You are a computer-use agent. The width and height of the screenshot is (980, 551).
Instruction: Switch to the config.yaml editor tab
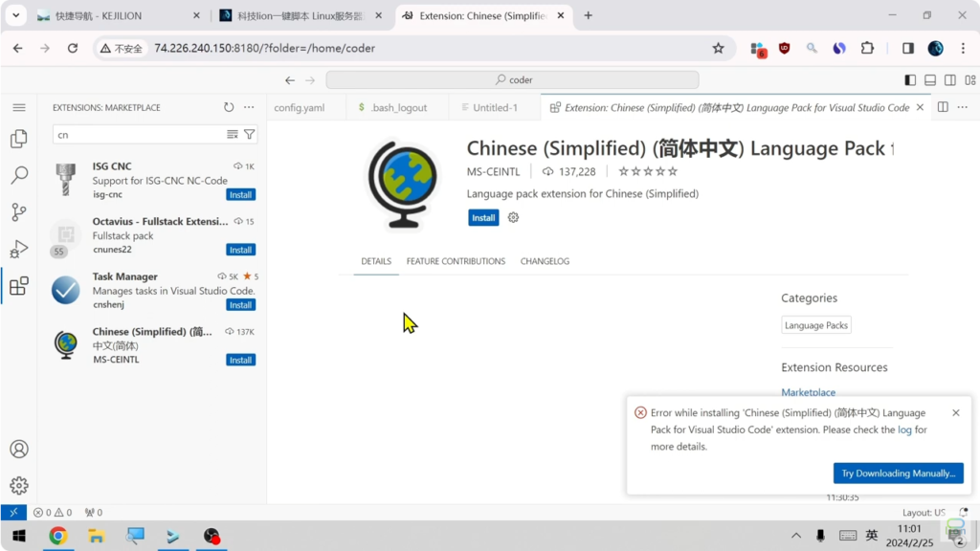[300, 108]
